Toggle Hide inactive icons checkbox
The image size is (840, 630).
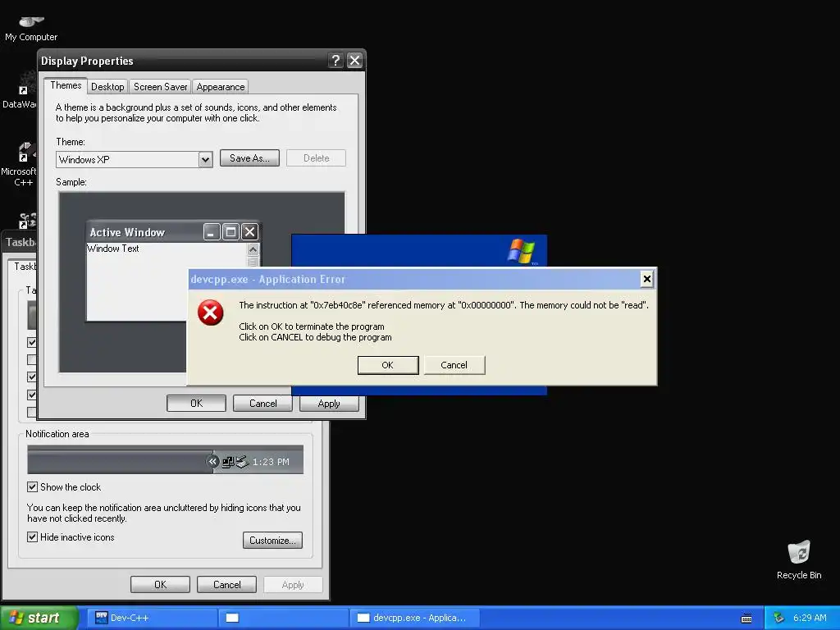coord(32,536)
